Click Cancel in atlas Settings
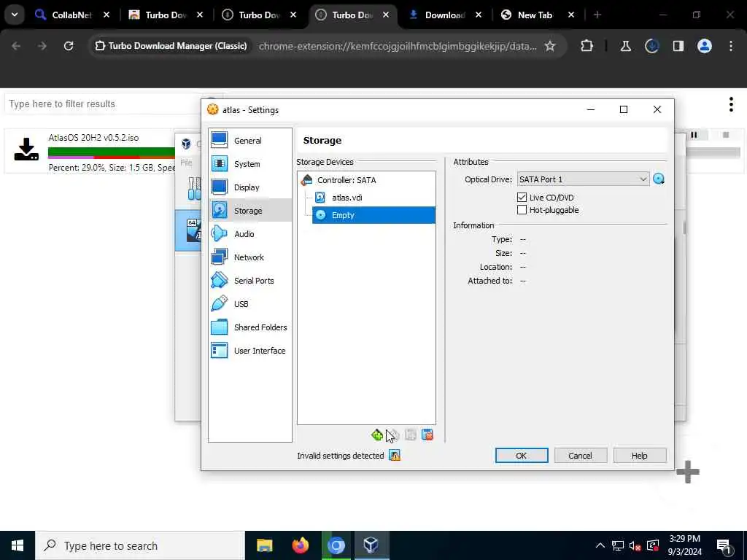This screenshot has width=747, height=560. coord(580,456)
